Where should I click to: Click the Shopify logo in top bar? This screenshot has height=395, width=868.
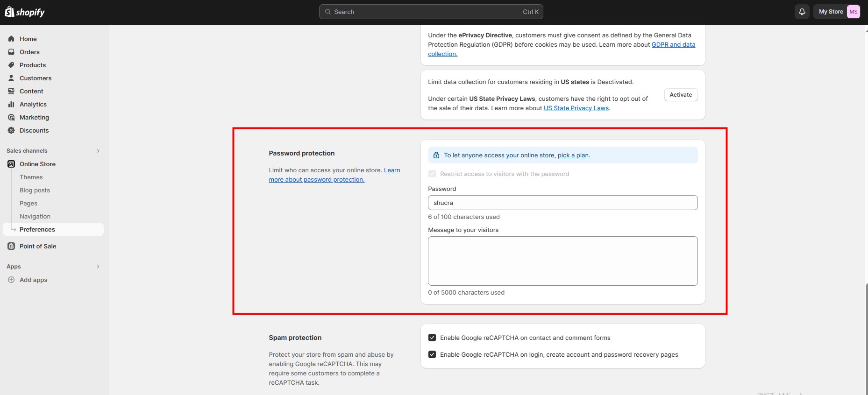[x=25, y=12]
